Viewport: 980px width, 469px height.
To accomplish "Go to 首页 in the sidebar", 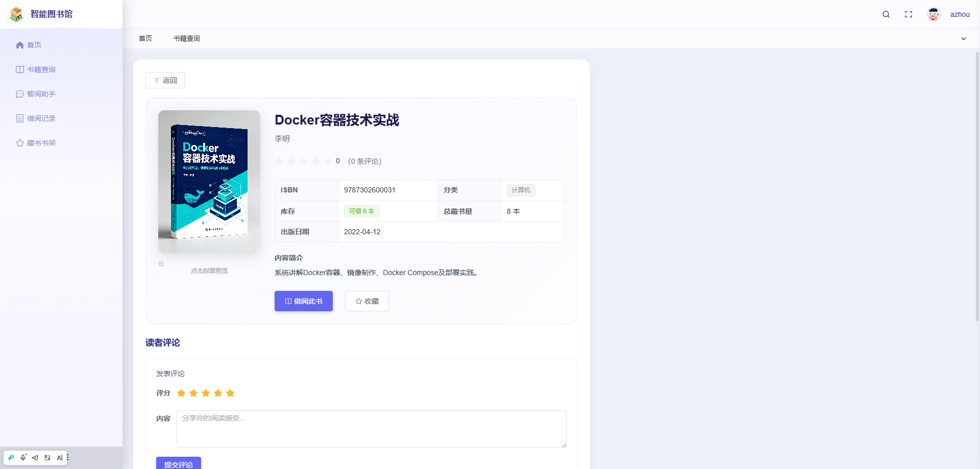I will 61,45.
